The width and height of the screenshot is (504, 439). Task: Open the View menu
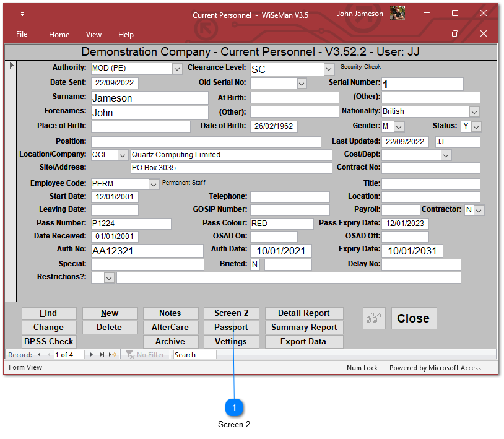(x=93, y=35)
